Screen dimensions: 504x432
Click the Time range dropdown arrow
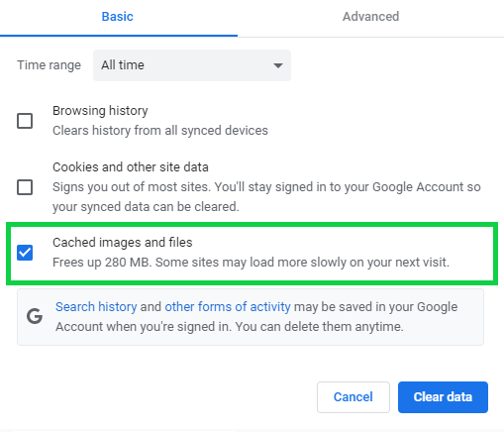(x=278, y=65)
